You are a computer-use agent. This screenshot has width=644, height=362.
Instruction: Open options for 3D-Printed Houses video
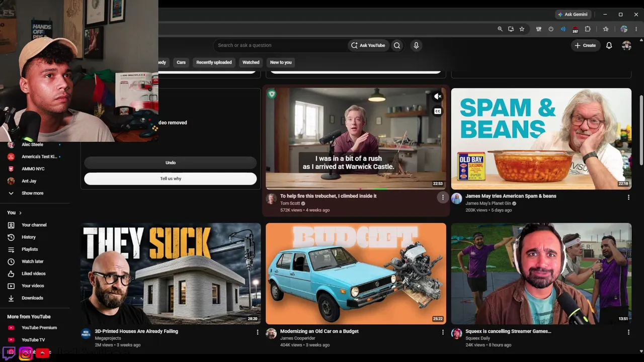258,332
